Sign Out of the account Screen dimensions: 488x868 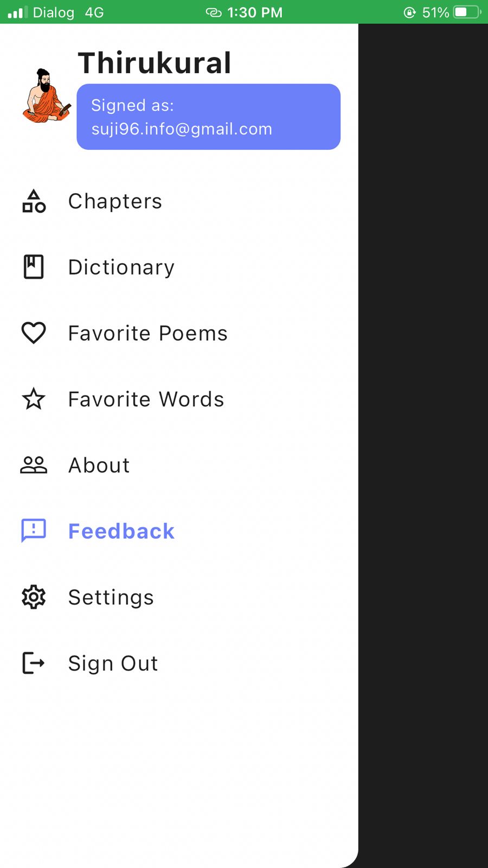pyautogui.click(x=179, y=663)
